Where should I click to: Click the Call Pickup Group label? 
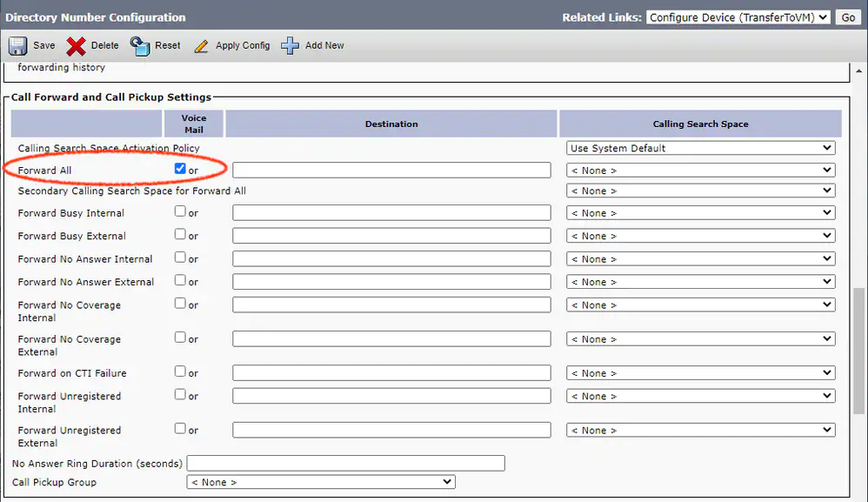[x=54, y=482]
